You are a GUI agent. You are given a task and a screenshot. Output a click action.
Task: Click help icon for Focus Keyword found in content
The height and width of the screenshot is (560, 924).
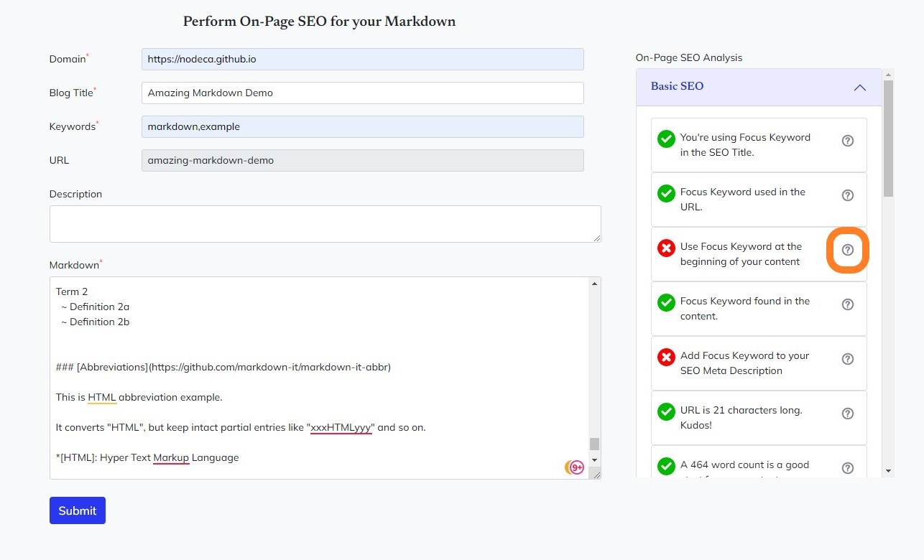(847, 304)
